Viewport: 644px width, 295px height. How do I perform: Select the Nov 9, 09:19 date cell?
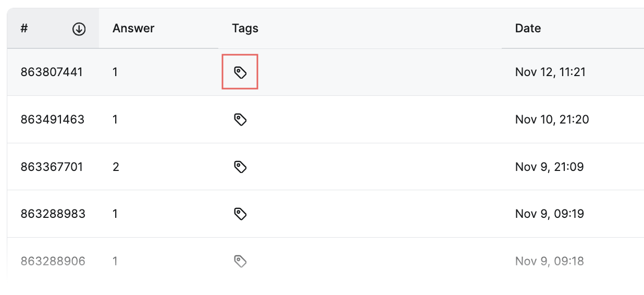pos(549,214)
